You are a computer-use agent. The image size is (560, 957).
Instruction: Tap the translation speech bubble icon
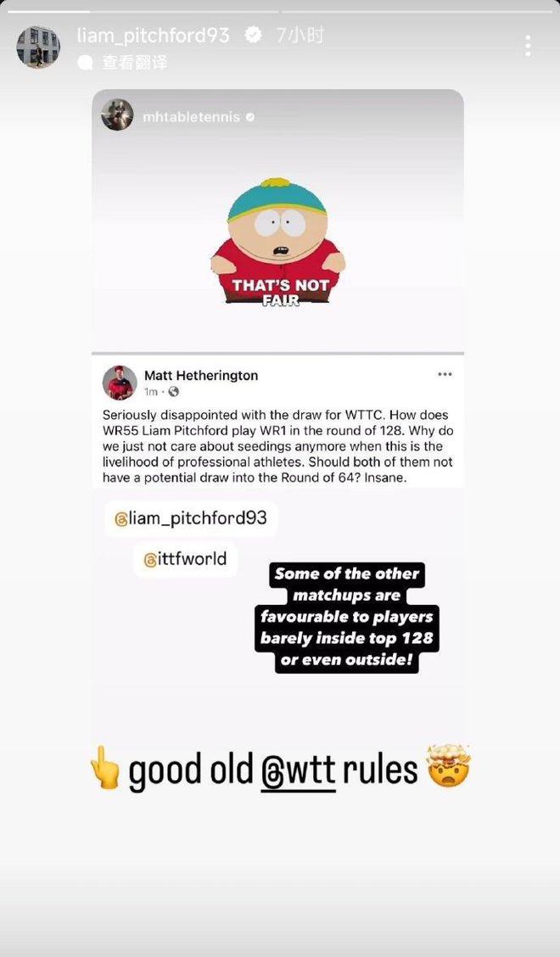click(x=86, y=62)
